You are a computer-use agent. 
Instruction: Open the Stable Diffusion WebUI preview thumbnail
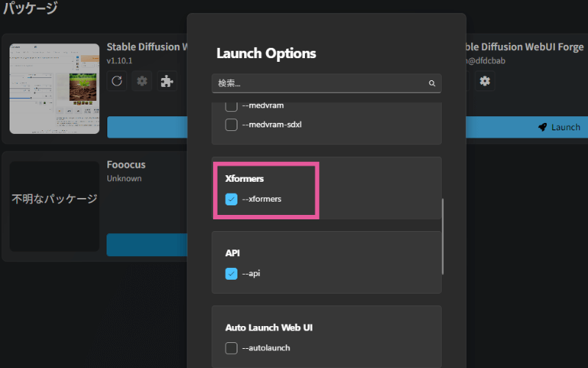[x=54, y=88]
